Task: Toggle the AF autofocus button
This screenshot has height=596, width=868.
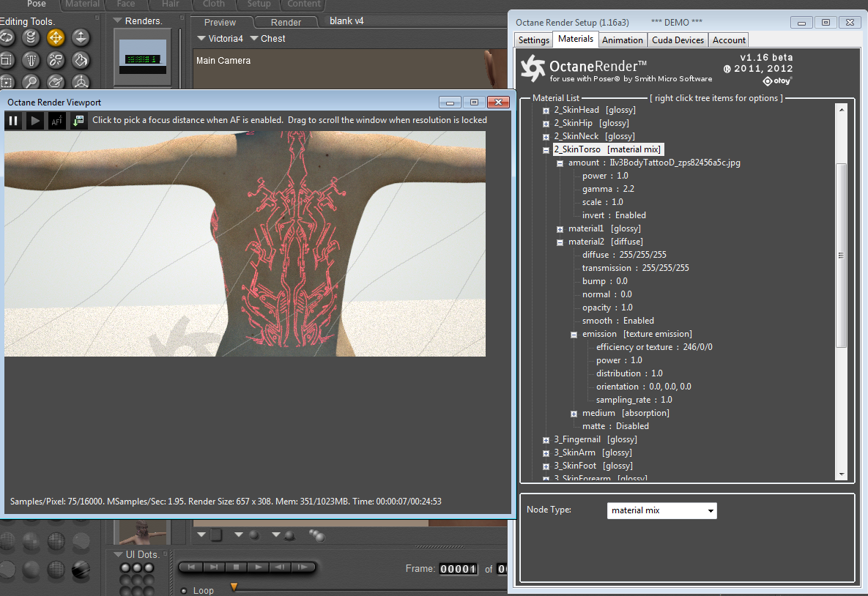Action: coord(56,120)
